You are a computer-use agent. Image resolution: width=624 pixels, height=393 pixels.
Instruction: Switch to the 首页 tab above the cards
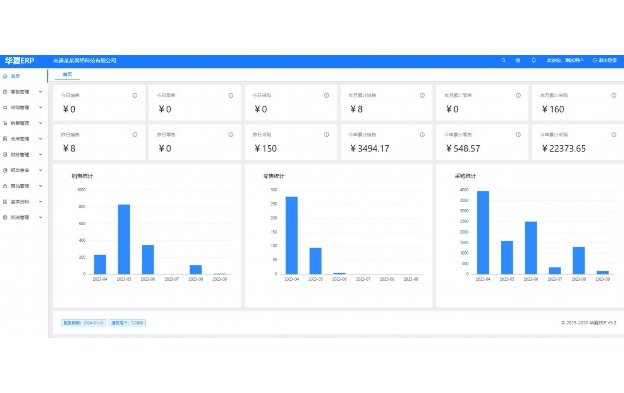(67, 74)
